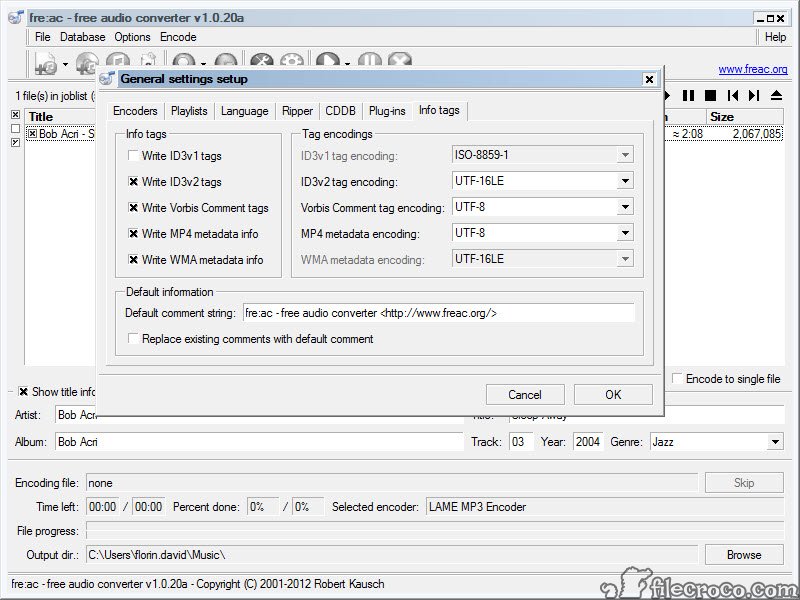The width and height of the screenshot is (800, 600).
Task: Uncheck Write ID3v2 tags
Action: coord(133,182)
